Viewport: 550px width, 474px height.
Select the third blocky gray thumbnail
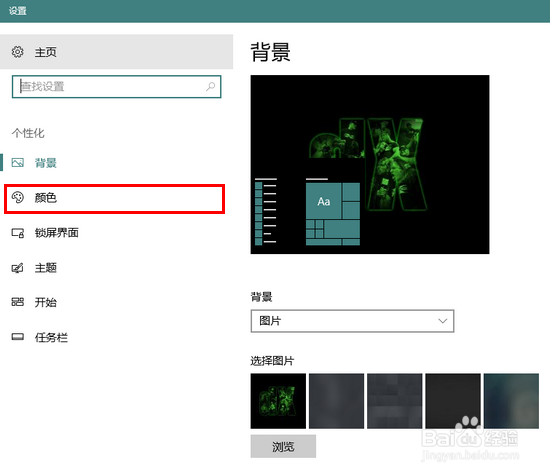tap(395, 401)
